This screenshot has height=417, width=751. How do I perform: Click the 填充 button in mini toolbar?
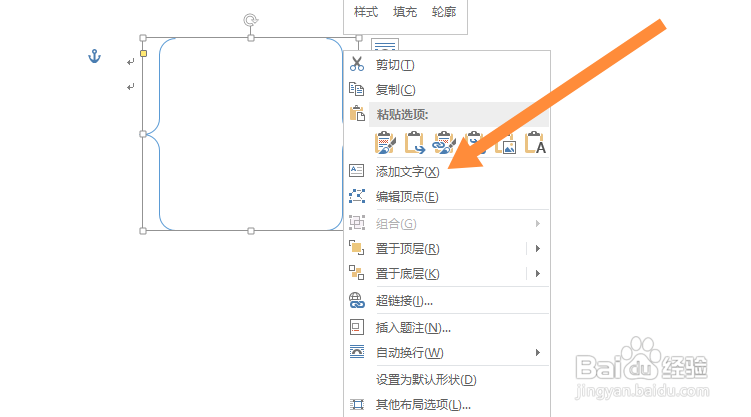pos(405,12)
